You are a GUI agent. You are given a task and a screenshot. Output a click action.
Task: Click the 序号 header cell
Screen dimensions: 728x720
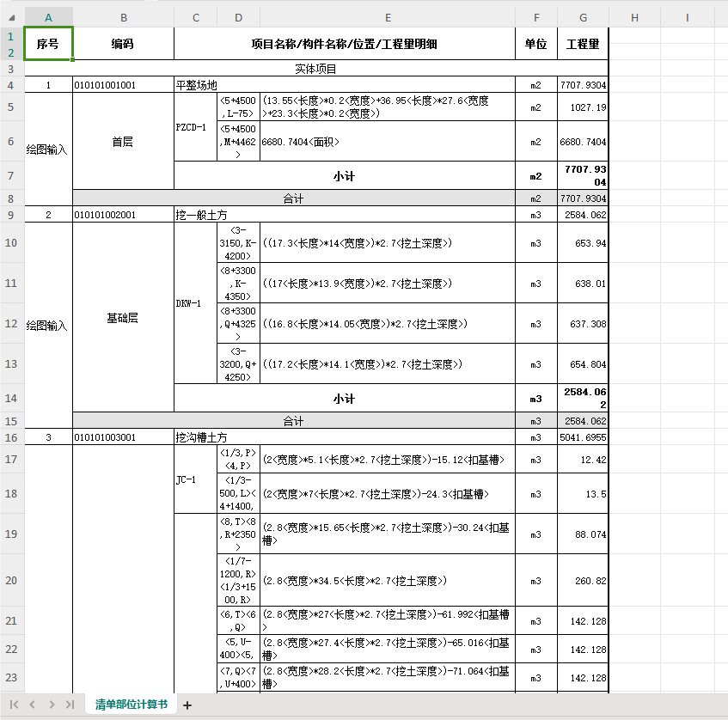48,44
